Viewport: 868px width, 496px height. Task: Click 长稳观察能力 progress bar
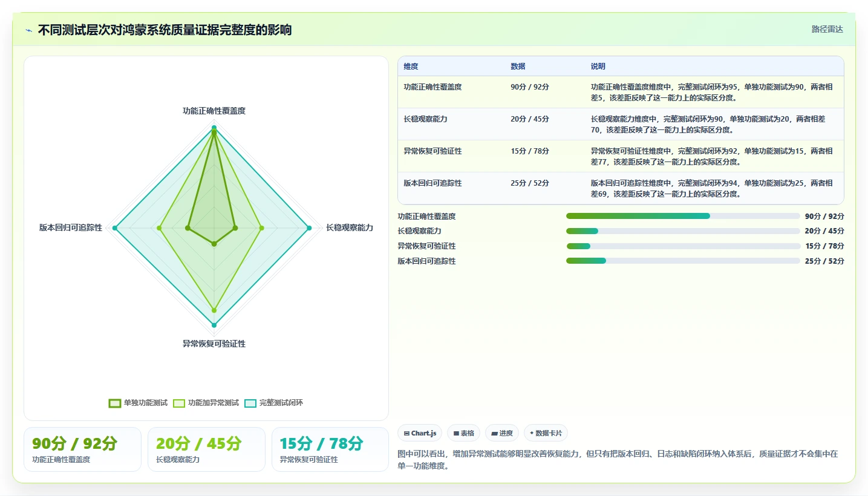tap(683, 231)
